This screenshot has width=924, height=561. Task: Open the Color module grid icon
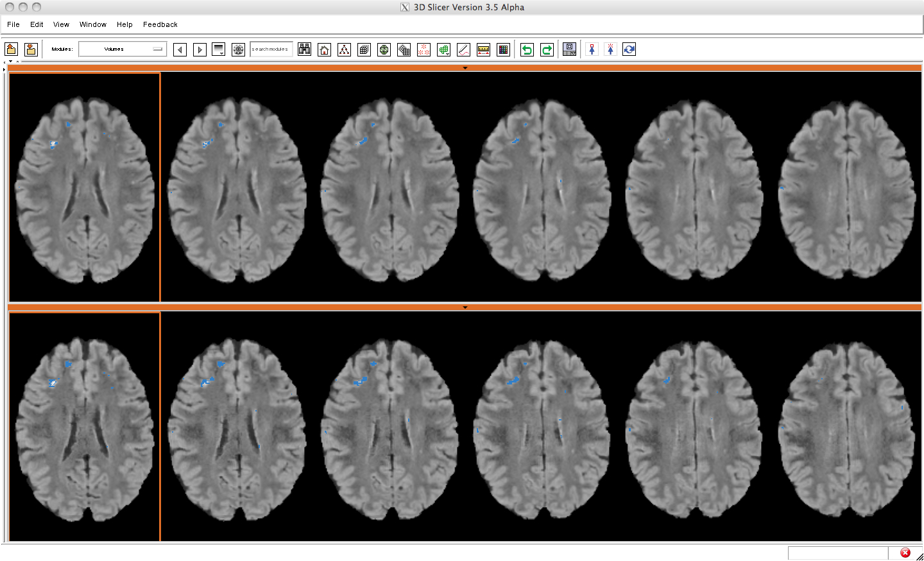pyautogui.click(x=504, y=49)
